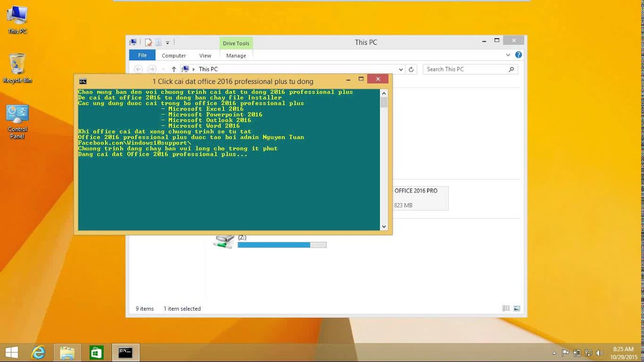
Task: Open the volume speaker tray icon
Action: click(x=599, y=353)
